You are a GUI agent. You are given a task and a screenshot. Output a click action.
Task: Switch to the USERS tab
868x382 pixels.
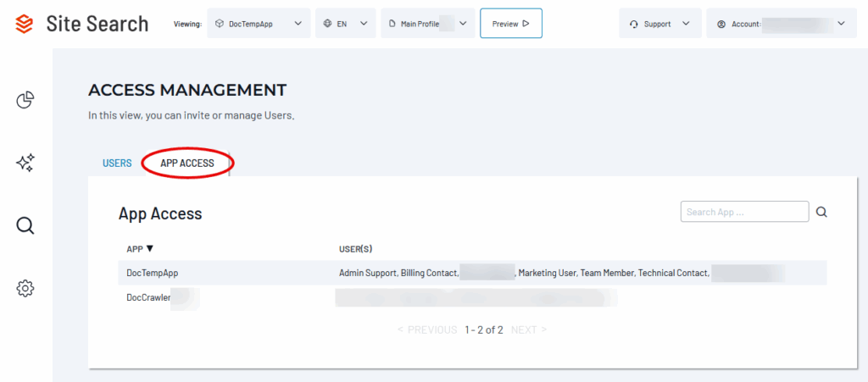tap(117, 163)
